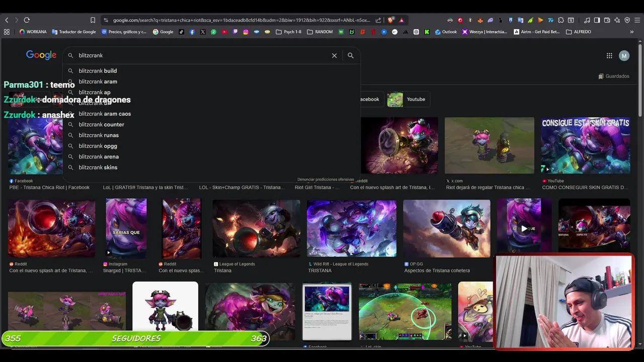644x362 pixels.
Task: Open the music note media control
Action: pos(587,20)
